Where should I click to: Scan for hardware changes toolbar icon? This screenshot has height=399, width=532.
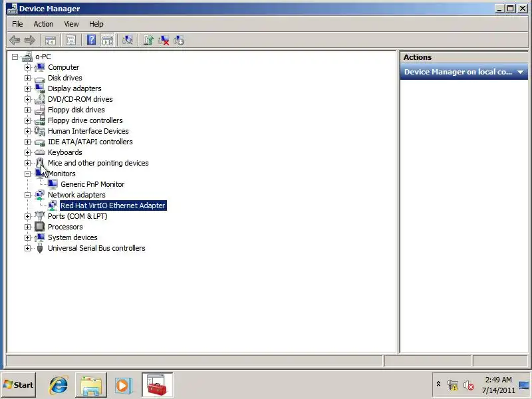[128, 41]
